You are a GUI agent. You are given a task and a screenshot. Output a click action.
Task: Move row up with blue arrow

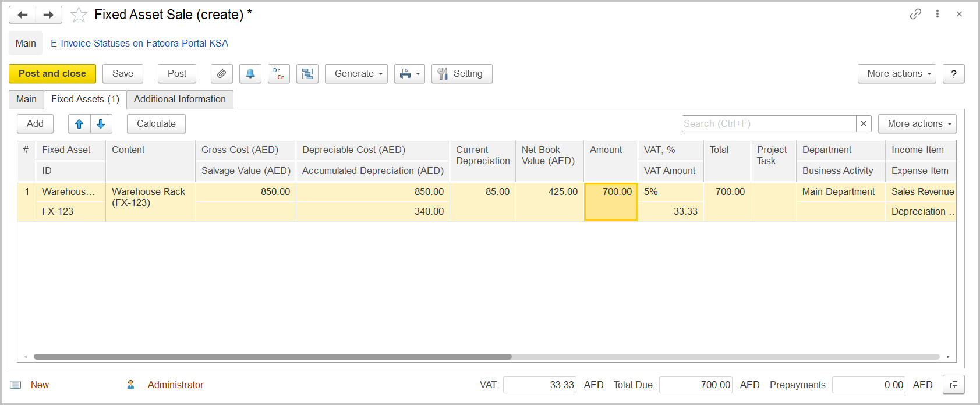tap(79, 124)
